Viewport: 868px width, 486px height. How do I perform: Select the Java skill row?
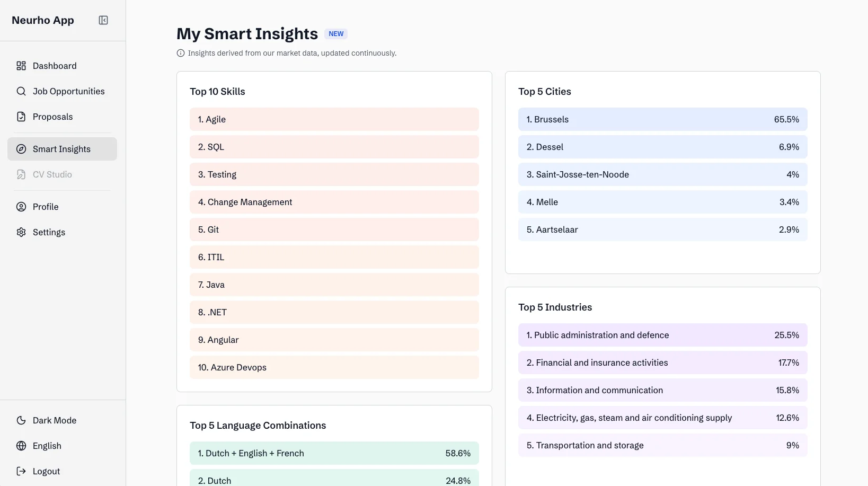click(334, 285)
